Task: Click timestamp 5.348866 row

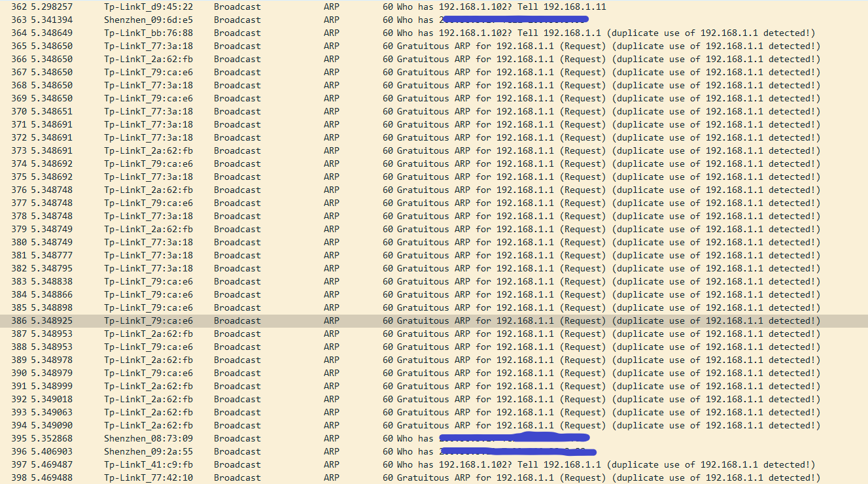Action: [x=434, y=294]
